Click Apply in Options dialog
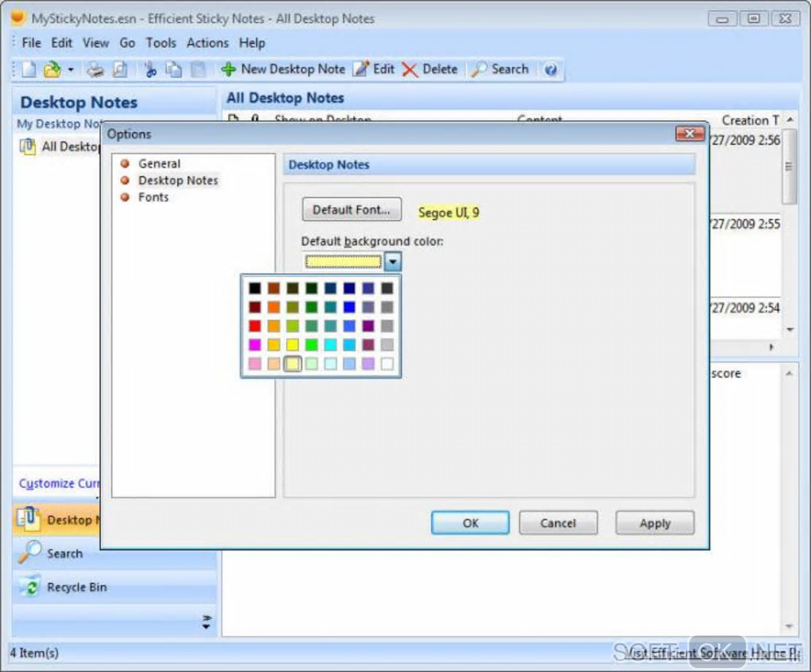 (x=655, y=523)
